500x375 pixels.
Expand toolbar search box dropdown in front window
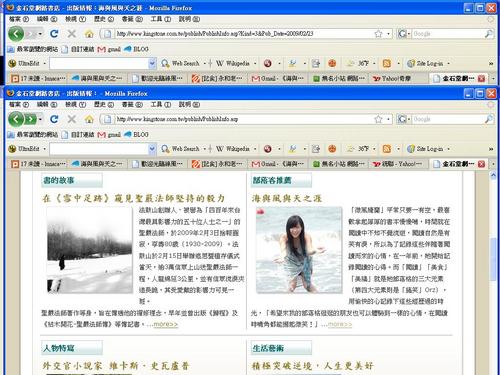tap(152, 149)
